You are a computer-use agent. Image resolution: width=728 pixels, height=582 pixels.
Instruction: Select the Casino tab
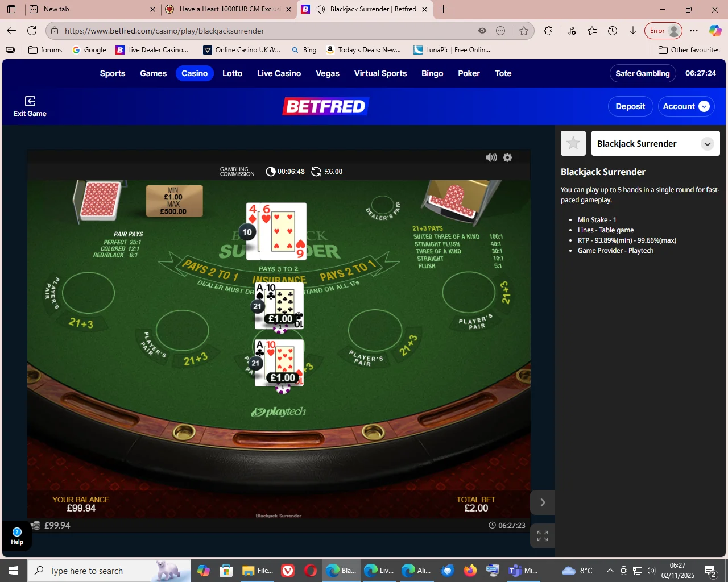pos(195,73)
